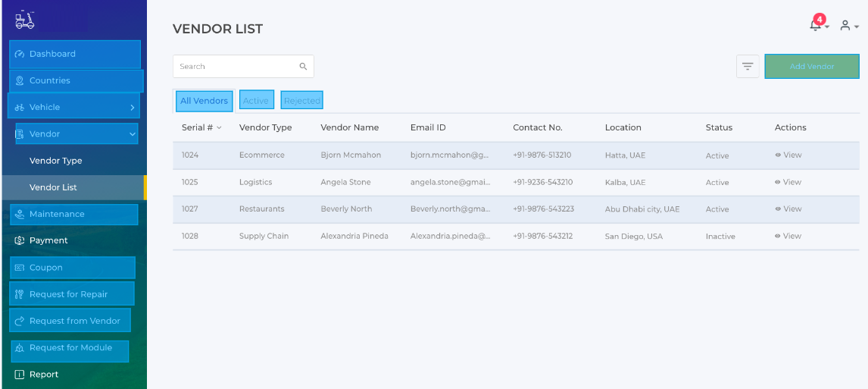Click the Inactive status cell
Image resolution: width=868 pixels, height=389 pixels.
tap(720, 236)
